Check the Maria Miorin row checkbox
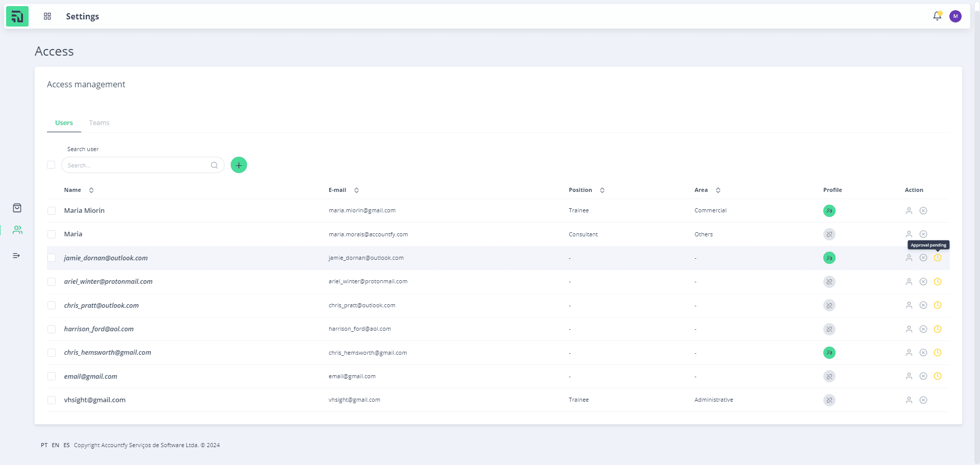The width and height of the screenshot is (980, 465). [52, 211]
